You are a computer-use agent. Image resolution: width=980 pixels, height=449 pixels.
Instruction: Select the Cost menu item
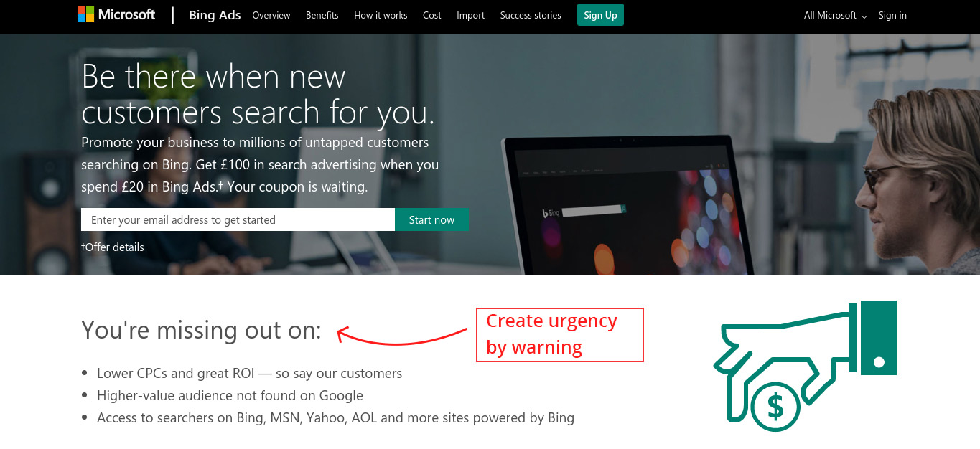pyautogui.click(x=432, y=15)
